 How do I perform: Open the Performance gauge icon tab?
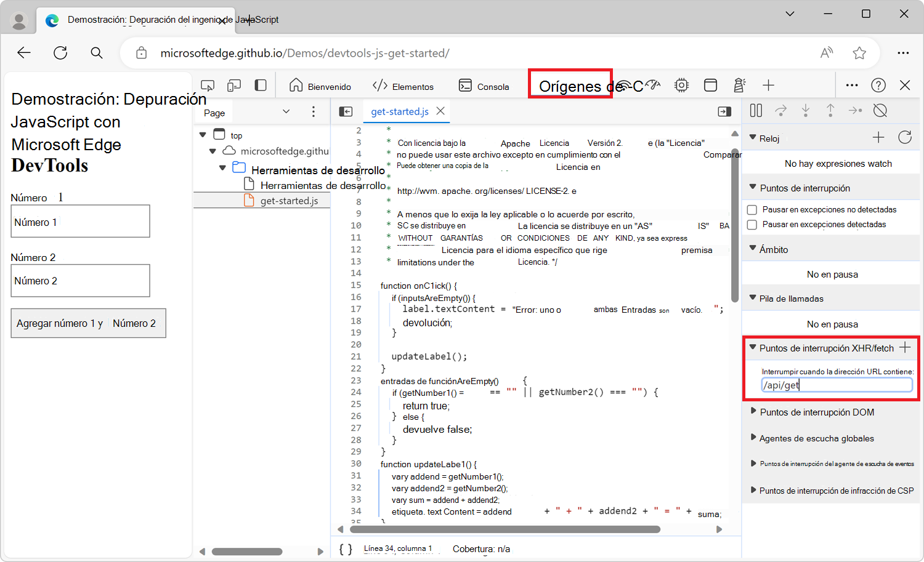point(653,86)
